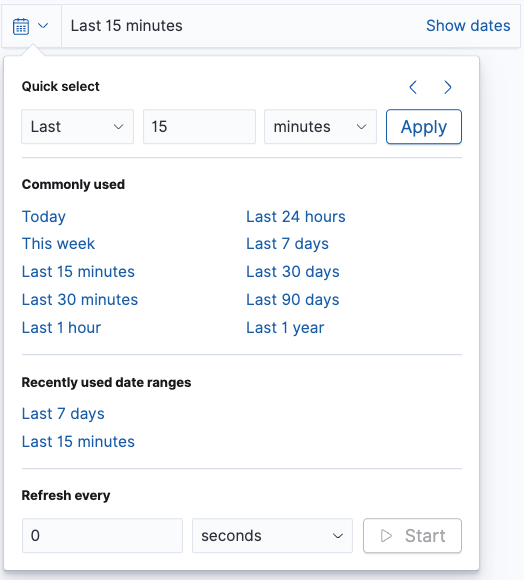Select Last 1 hour range

(x=61, y=328)
